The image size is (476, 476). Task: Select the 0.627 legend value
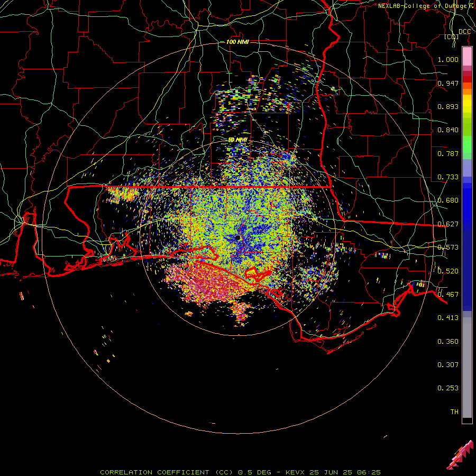coord(448,224)
